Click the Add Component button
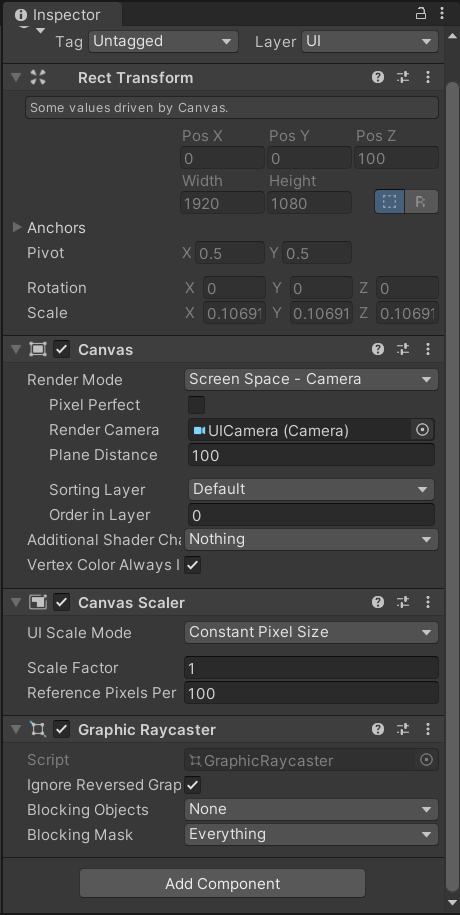This screenshot has height=915, width=460. pyautogui.click(x=222, y=883)
